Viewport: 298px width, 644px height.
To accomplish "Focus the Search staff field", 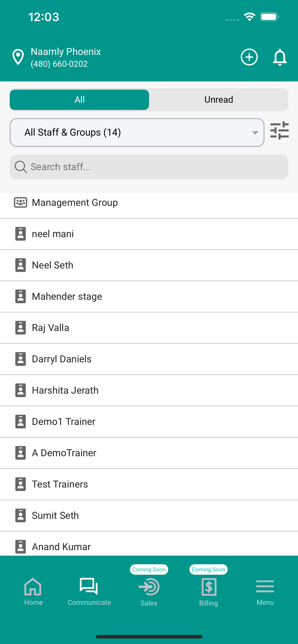I will 149,167.
